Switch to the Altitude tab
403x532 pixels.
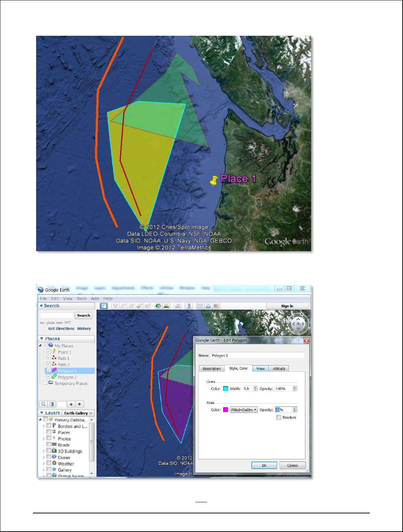click(279, 369)
